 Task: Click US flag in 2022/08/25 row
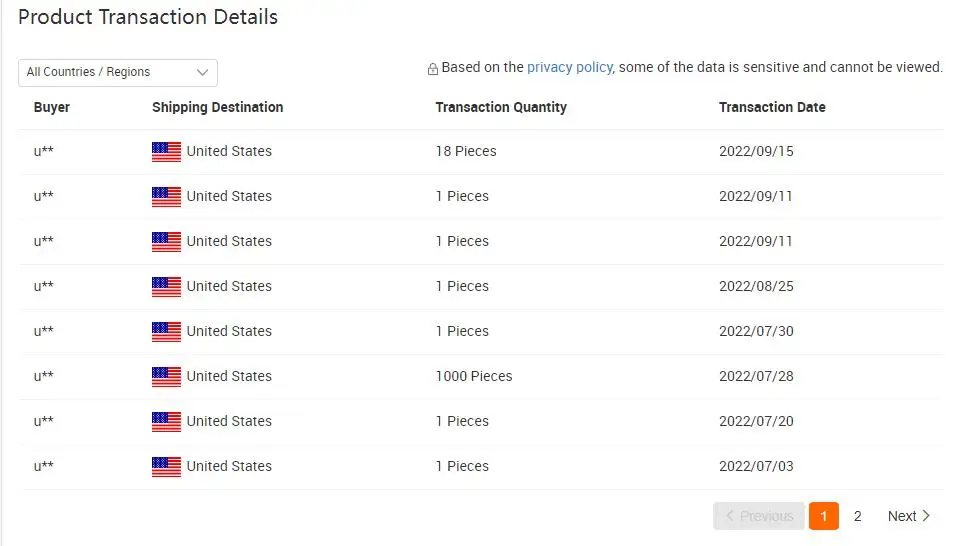point(166,287)
